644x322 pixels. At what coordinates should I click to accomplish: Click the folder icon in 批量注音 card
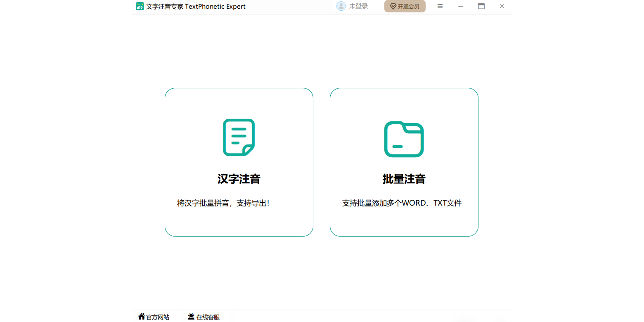pyautogui.click(x=404, y=139)
